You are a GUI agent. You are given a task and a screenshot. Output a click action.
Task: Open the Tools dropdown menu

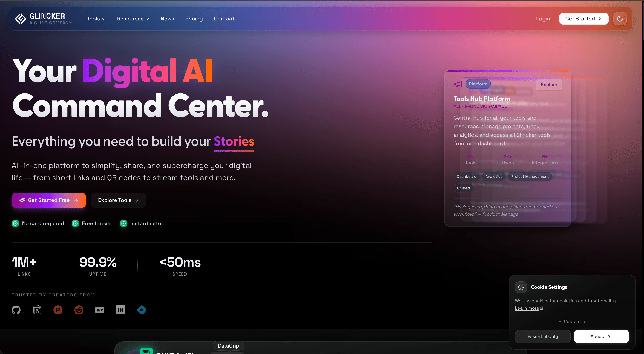click(96, 19)
